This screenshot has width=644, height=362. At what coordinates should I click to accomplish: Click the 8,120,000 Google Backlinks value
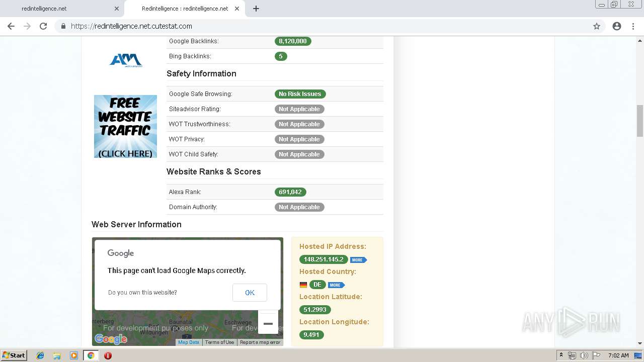293,41
